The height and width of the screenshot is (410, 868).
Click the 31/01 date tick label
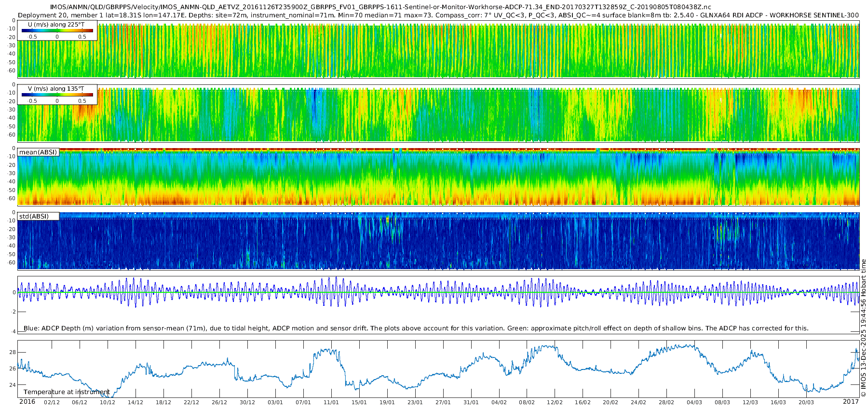tap(471, 402)
